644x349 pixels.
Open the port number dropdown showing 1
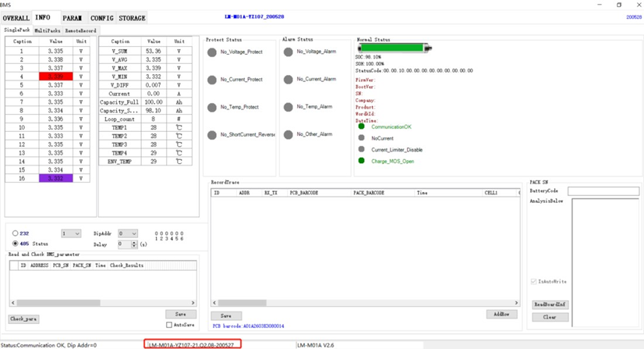pyautogui.click(x=71, y=233)
